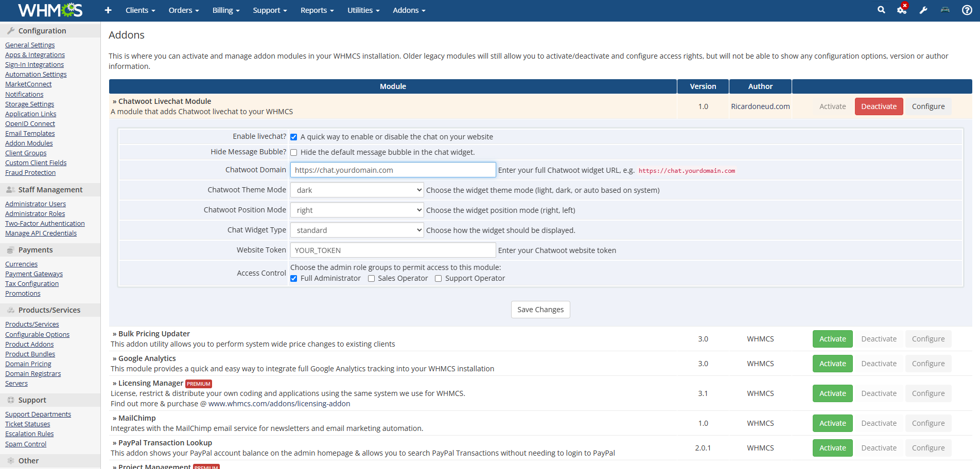Screen dimensions: 980x469
Task: Deactivate the Chatwoot Livechat Module
Action: pos(879,106)
